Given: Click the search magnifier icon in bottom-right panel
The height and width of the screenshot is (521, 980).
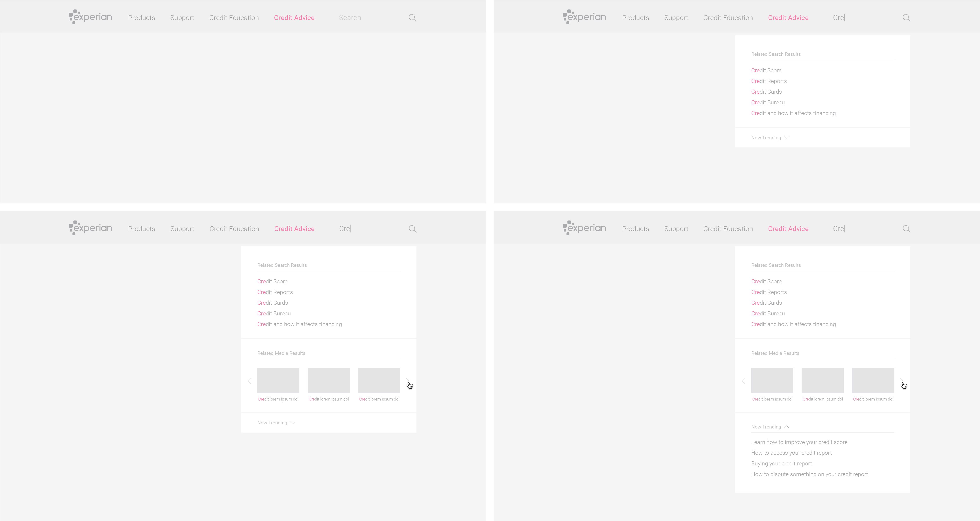Looking at the screenshot, I should pyautogui.click(x=907, y=229).
